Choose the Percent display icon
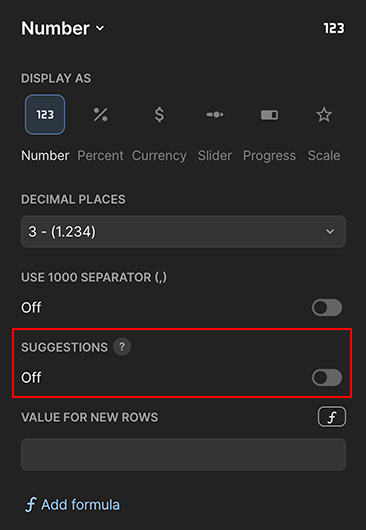366x530 pixels. coord(100,115)
